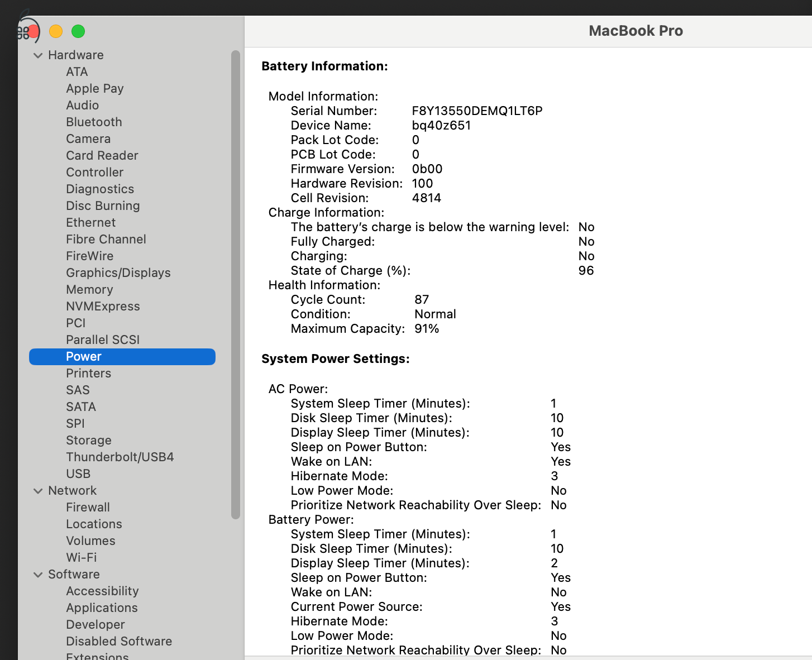
Task: Show Volumes information
Action: (91, 541)
